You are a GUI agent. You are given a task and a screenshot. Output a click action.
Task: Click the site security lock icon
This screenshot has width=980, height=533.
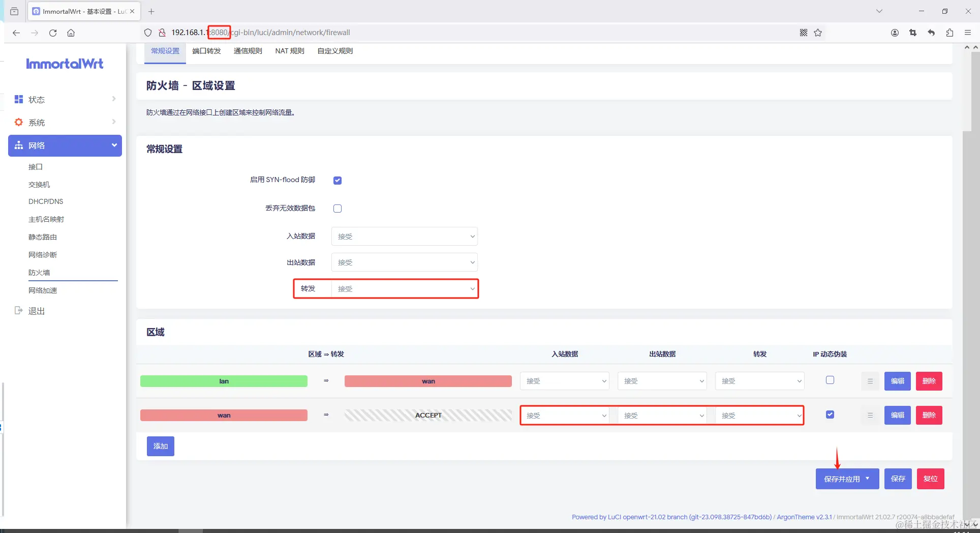[x=162, y=33]
